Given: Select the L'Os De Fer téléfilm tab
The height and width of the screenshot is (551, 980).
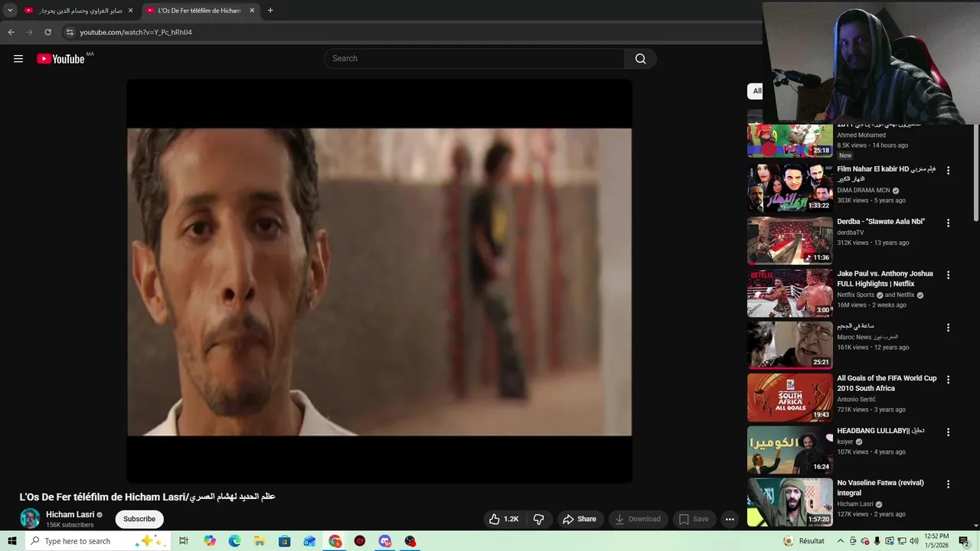Looking at the screenshot, I should click(201, 11).
